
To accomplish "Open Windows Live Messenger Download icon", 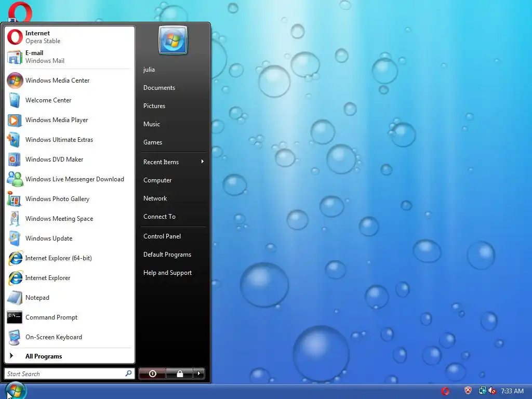I will (x=15, y=179).
